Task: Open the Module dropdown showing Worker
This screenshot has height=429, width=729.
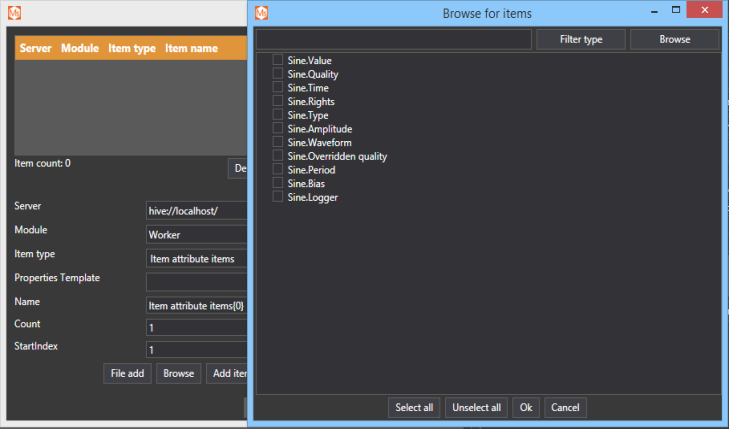Action: point(196,234)
